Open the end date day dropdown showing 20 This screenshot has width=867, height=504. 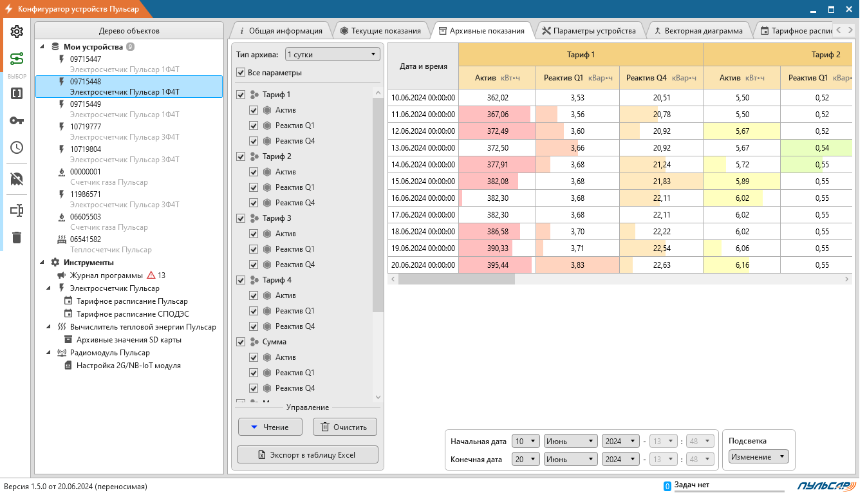coord(526,460)
